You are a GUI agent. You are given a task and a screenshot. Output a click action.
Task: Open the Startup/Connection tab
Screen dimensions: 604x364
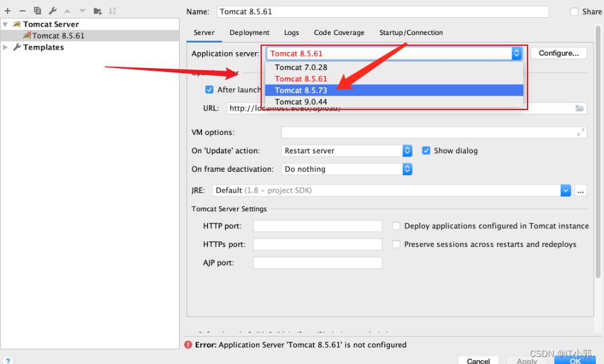click(411, 32)
